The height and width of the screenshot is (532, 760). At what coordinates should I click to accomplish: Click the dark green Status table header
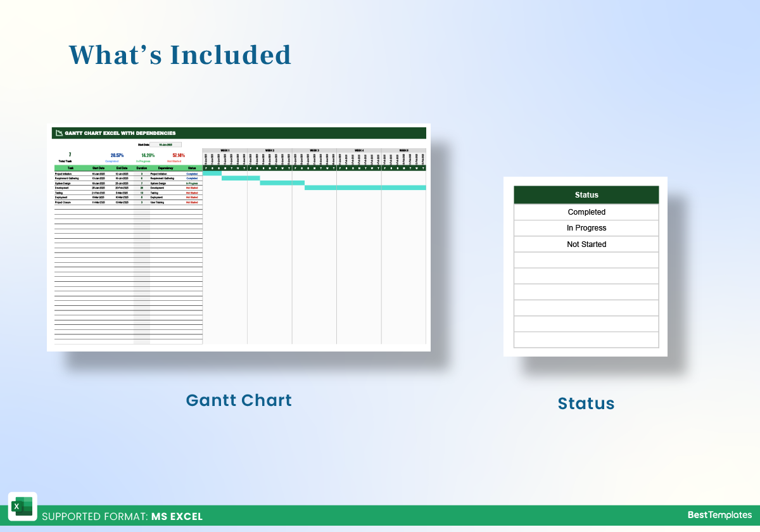pyautogui.click(x=586, y=194)
